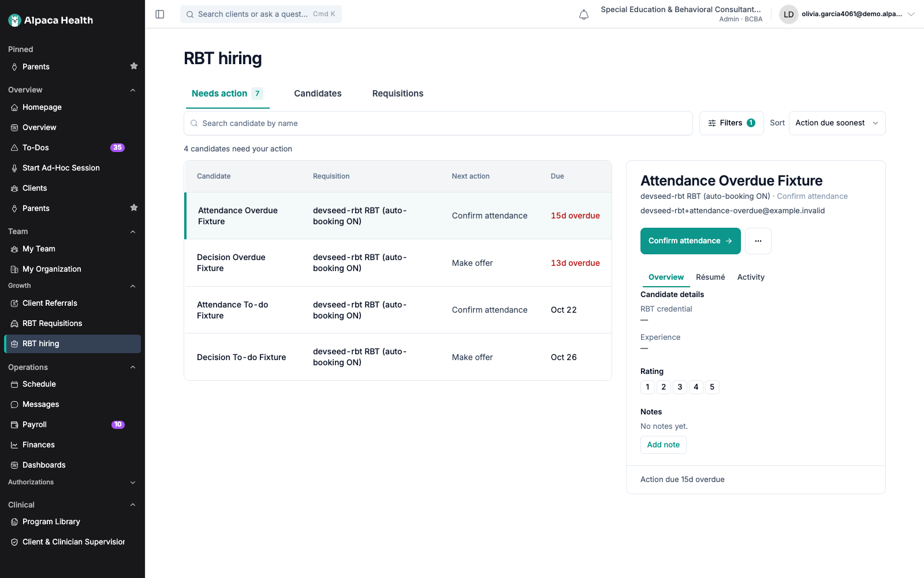
Task: Open the Action due soonest sort dropdown
Action: coord(837,123)
